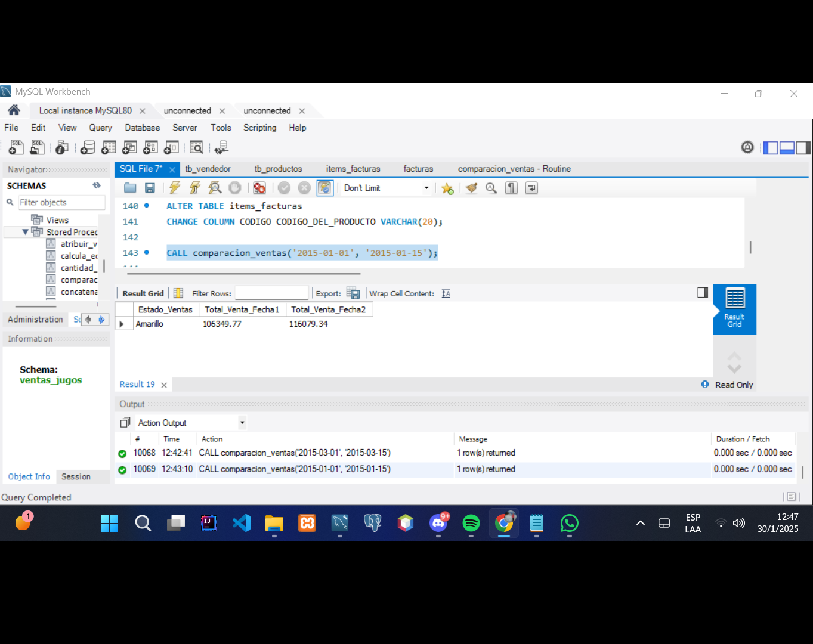The image size is (813, 644).
Task: Open Workbench preferences gear icon
Action: pyautogui.click(x=747, y=147)
